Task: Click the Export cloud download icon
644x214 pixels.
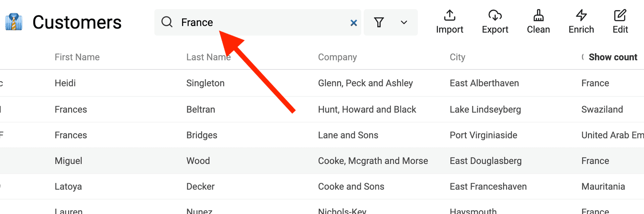Action: (x=495, y=15)
